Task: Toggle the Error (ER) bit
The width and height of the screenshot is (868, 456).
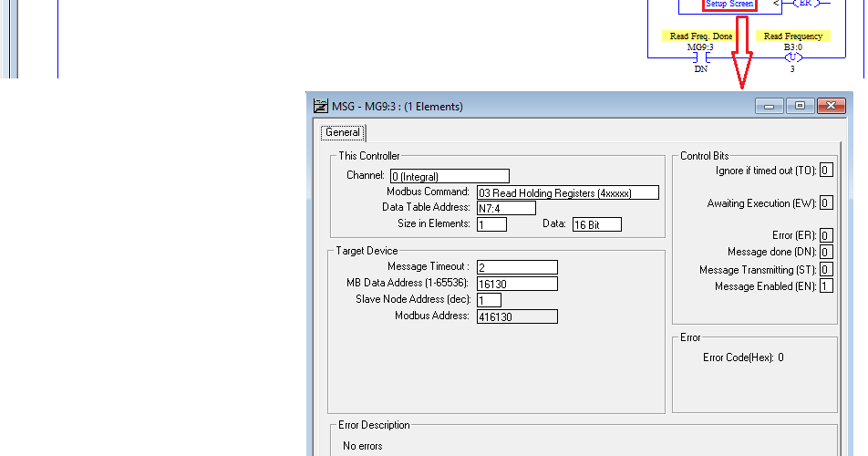Action: coord(826,235)
